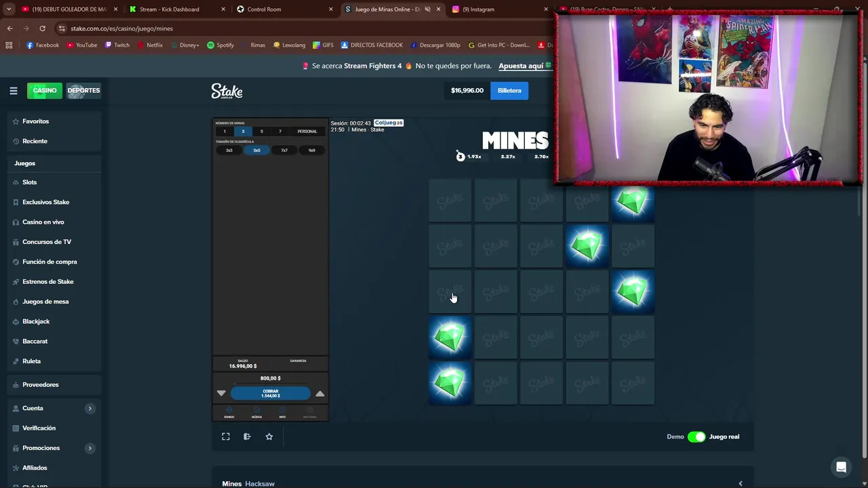This screenshot has width=868, height=488.
Task: Switch to the Instagram browser tab
Action: point(498,9)
